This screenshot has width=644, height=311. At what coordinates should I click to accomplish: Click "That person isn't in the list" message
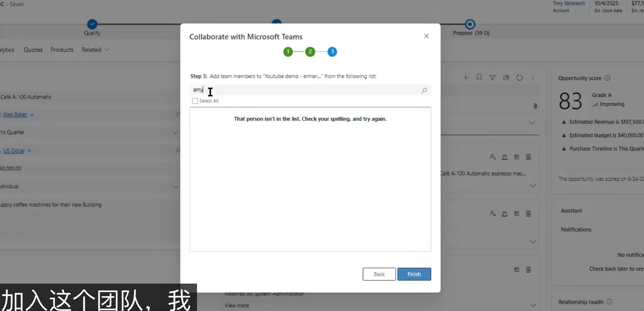tap(310, 119)
